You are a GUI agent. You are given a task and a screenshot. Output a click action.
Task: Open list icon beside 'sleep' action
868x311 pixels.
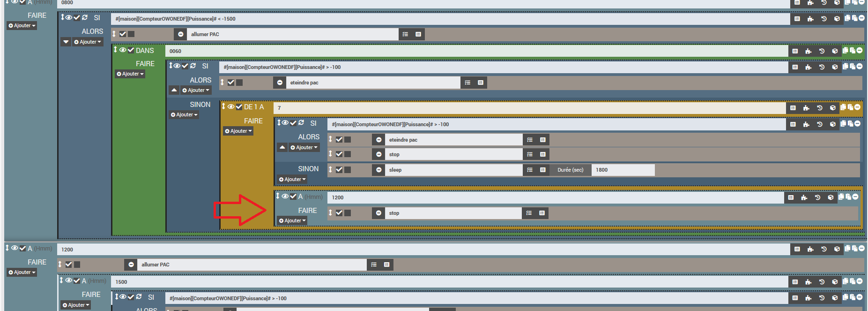530,170
